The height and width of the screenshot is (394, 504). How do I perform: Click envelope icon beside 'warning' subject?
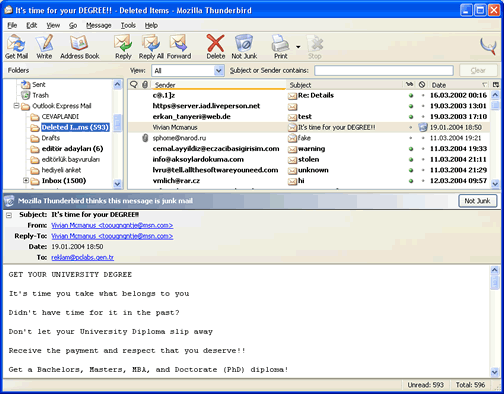[x=292, y=149]
